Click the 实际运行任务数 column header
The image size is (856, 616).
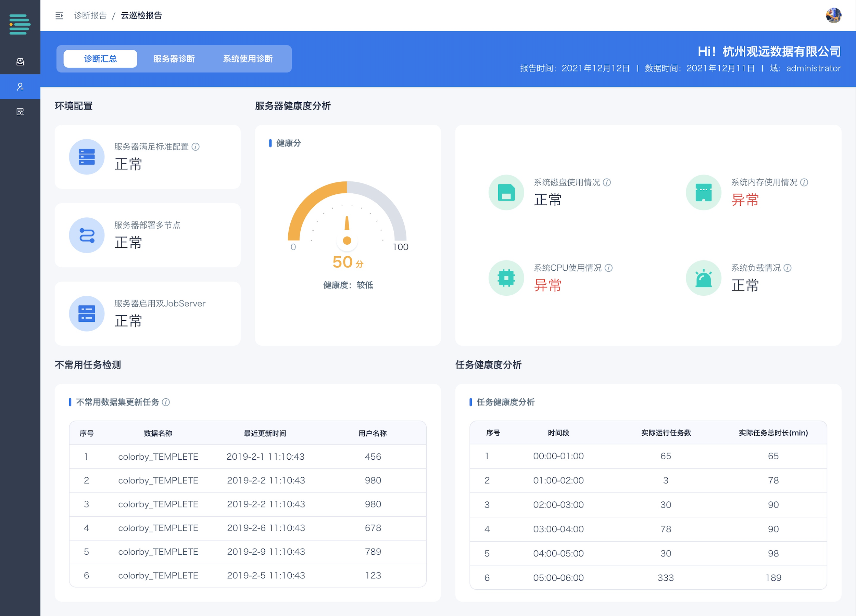click(666, 433)
